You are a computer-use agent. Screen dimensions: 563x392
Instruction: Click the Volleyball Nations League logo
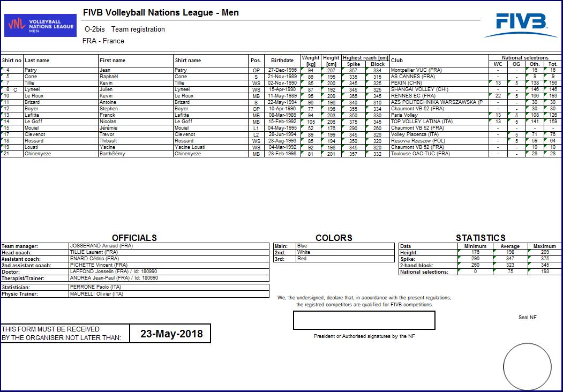coord(40,25)
